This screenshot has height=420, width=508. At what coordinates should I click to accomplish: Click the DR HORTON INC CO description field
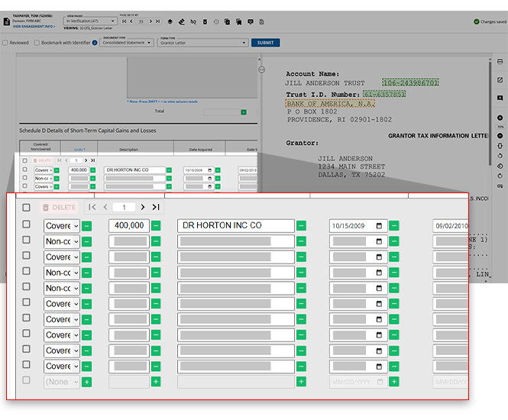(235, 225)
